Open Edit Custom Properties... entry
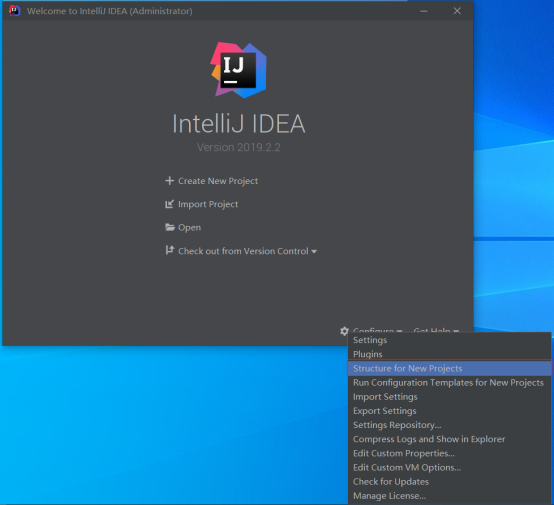The image size is (554, 505). [x=449, y=453]
